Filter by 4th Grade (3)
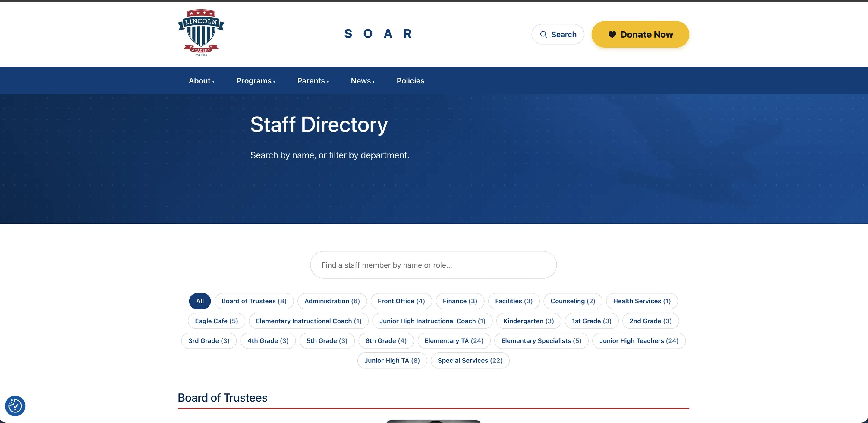This screenshot has width=868, height=423. click(x=268, y=341)
